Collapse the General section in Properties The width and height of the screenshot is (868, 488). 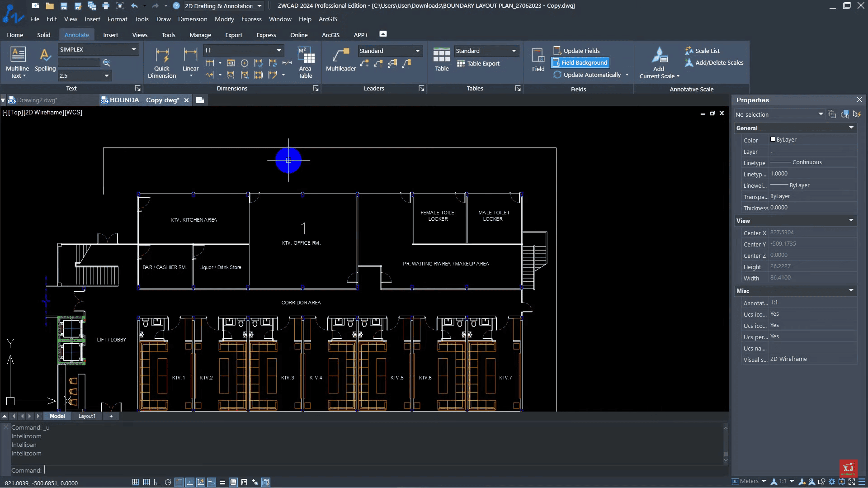coord(851,128)
